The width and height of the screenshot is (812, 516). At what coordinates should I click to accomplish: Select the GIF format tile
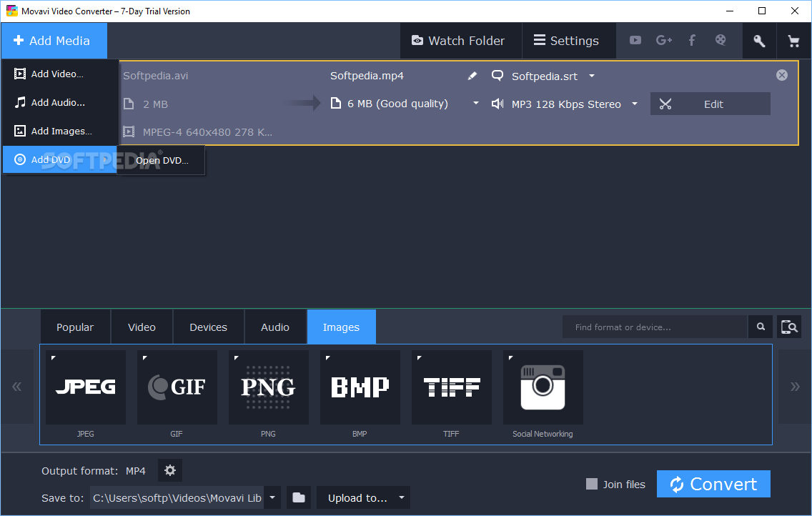coord(177,387)
